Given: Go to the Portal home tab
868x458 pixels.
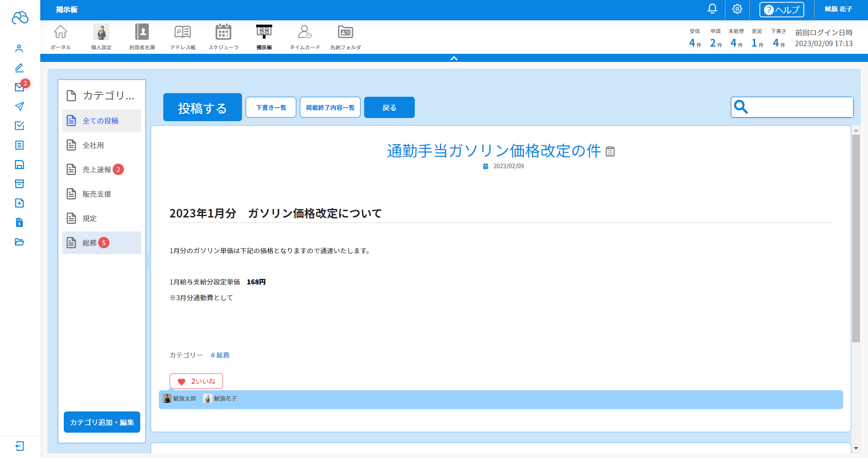Looking at the screenshot, I should coord(61,37).
